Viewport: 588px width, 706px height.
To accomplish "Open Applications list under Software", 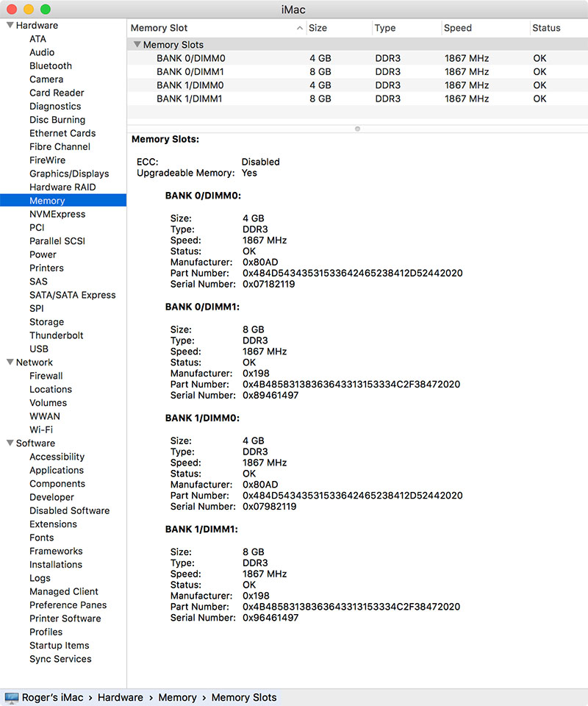I will (x=57, y=471).
